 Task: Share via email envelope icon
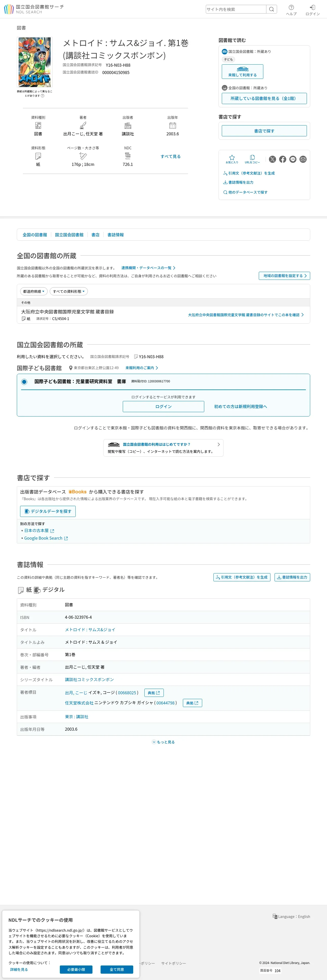coord(303,160)
